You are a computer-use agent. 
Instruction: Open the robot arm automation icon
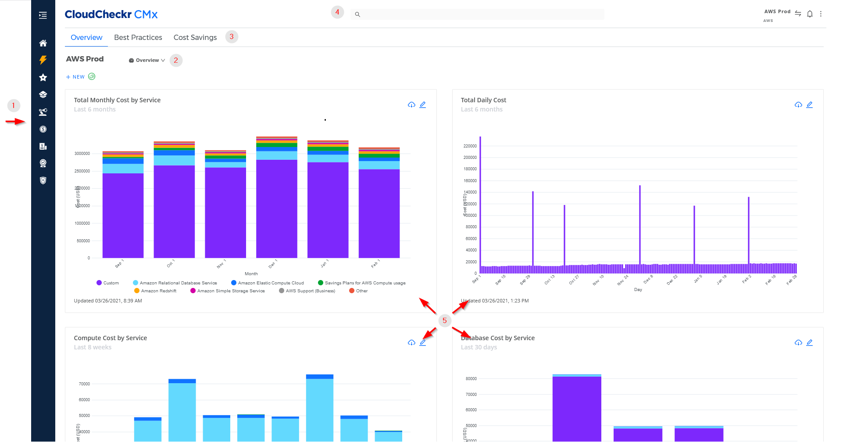click(43, 112)
